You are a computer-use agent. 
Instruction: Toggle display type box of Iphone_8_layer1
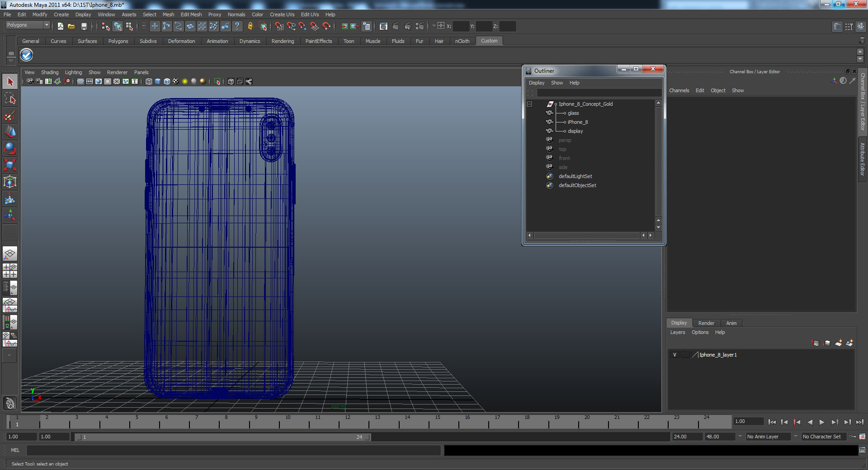685,355
